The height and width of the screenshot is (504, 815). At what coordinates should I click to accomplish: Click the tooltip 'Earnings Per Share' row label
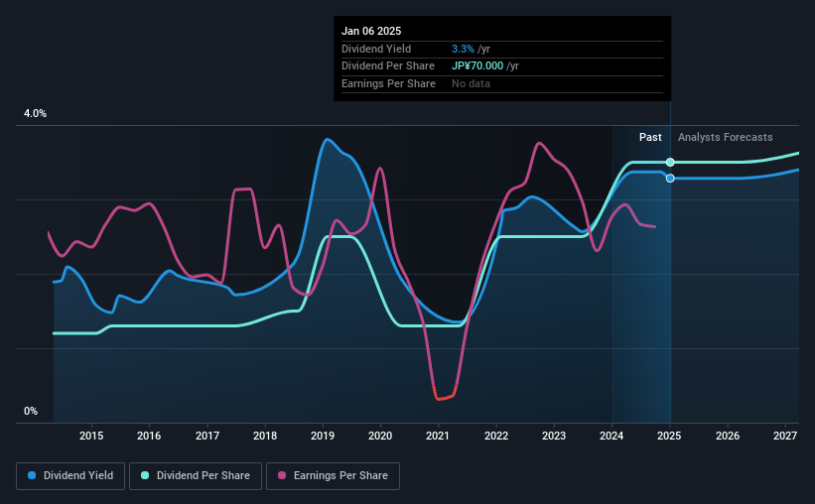click(388, 83)
